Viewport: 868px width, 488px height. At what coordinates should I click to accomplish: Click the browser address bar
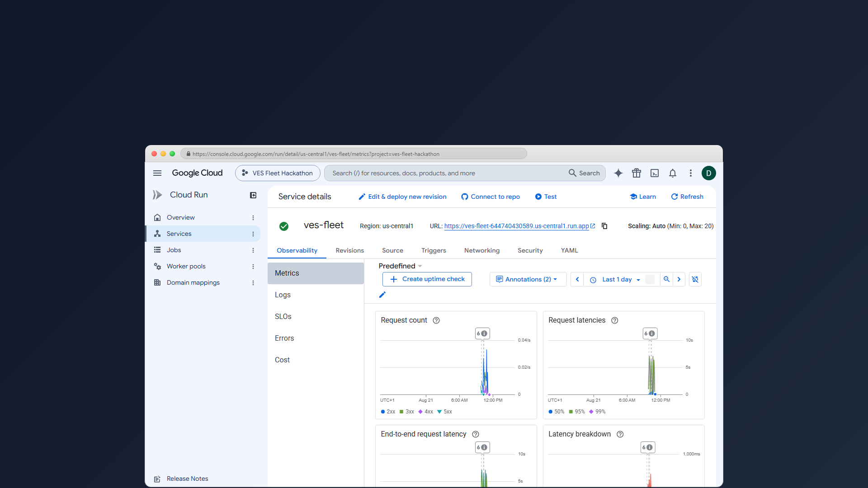[354, 154]
